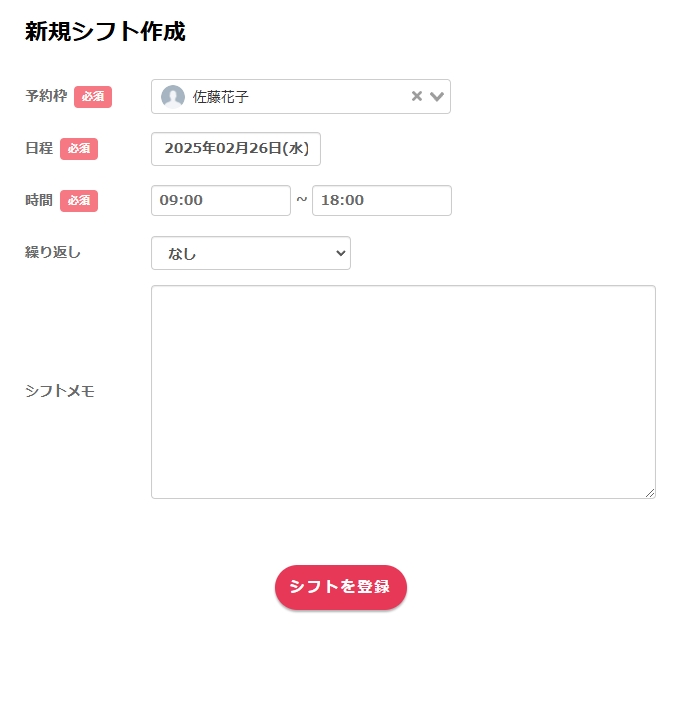The width and height of the screenshot is (678, 727).
Task: Click the 日程 field label
Action: click(39, 149)
